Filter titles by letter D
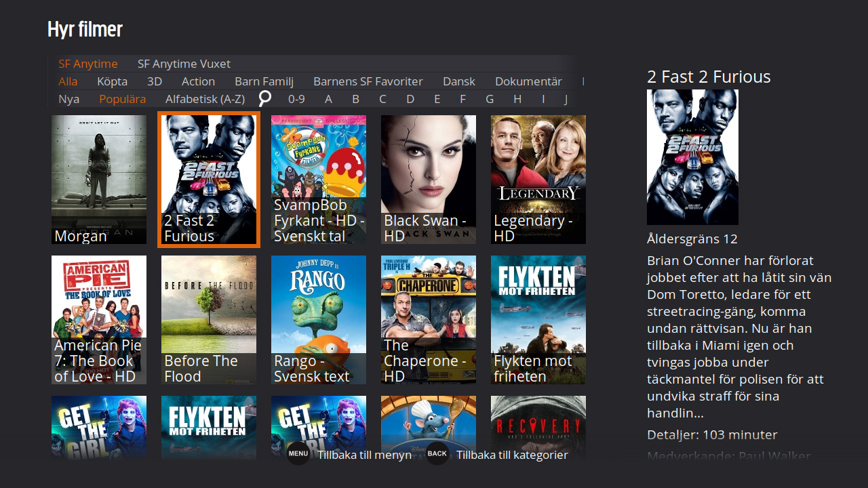Image resolution: width=868 pixels, height=488 pixels. 410,99
